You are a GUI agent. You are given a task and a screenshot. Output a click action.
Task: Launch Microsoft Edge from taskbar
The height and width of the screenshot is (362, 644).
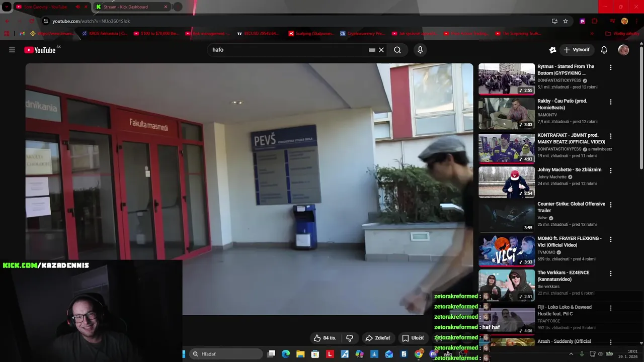(286, 354)
